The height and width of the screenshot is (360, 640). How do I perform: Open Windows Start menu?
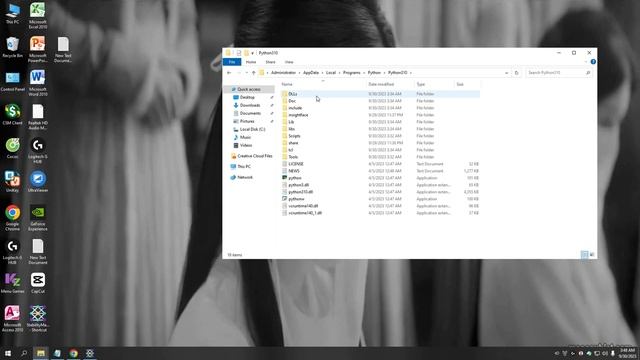(x=8, y=353)
